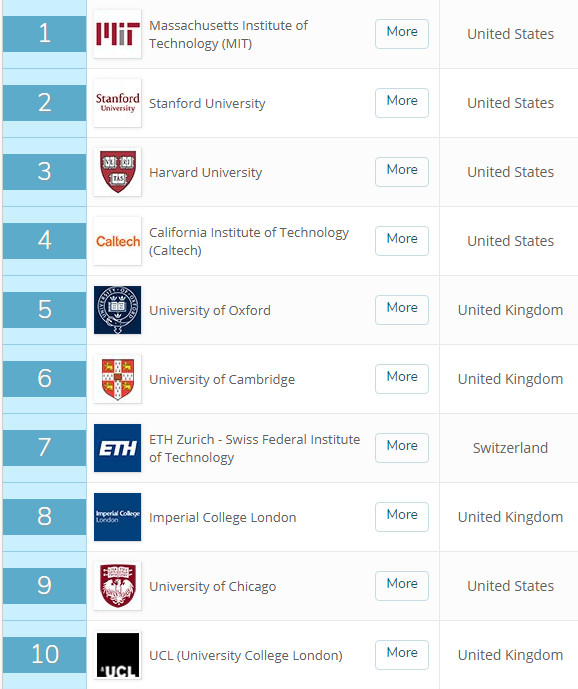
Task: Open the Harvard University name link
Action: (x=205, y=172)
